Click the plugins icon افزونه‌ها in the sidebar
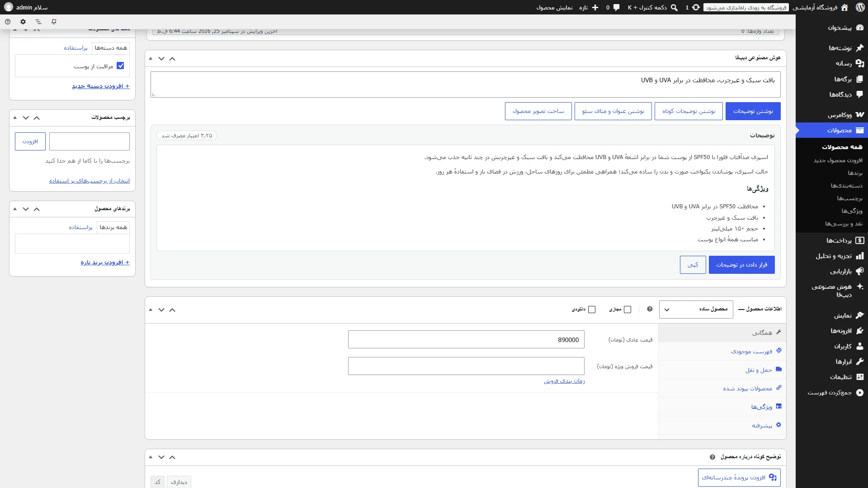 (x=860, y=331)
